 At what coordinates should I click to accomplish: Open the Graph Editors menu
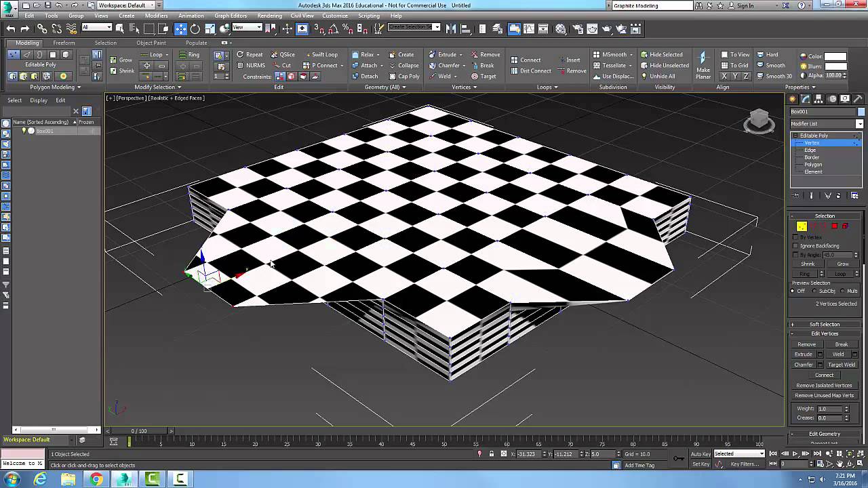coord(231,16)
